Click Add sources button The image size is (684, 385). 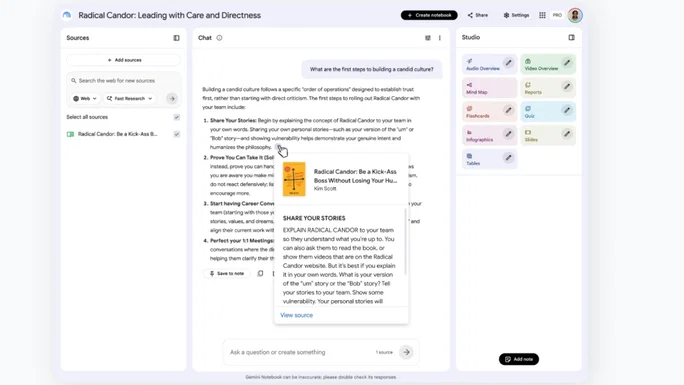pos(124,60)
